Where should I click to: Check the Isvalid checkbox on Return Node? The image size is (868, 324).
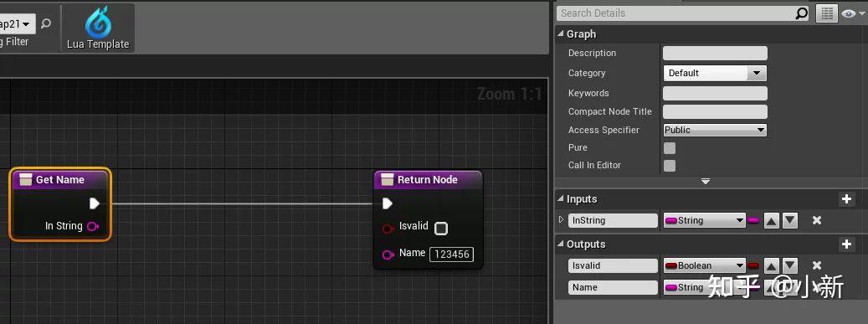coord(441,229)
